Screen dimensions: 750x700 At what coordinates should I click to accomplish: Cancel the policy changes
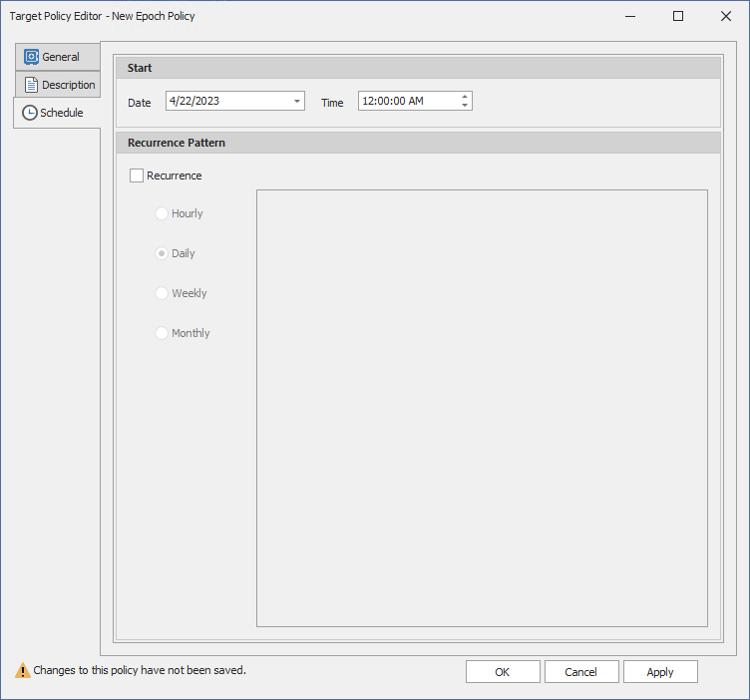point(581,672)
